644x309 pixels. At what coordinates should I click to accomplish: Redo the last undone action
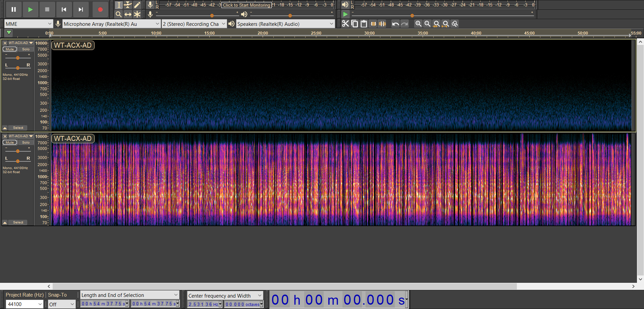coord(405,24)
